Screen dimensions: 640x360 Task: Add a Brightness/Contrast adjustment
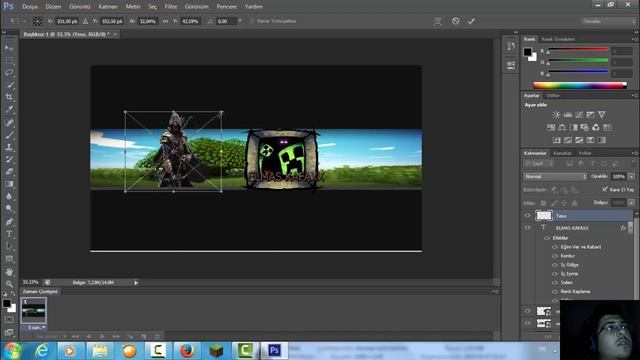[556, 115]
